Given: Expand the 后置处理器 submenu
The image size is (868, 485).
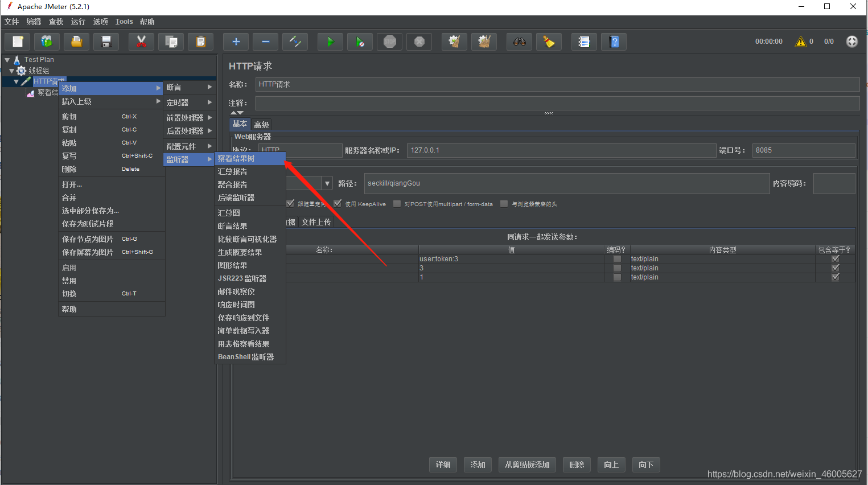Looking at the screenshot, I should pyautogui.click(x=189, y=131).
